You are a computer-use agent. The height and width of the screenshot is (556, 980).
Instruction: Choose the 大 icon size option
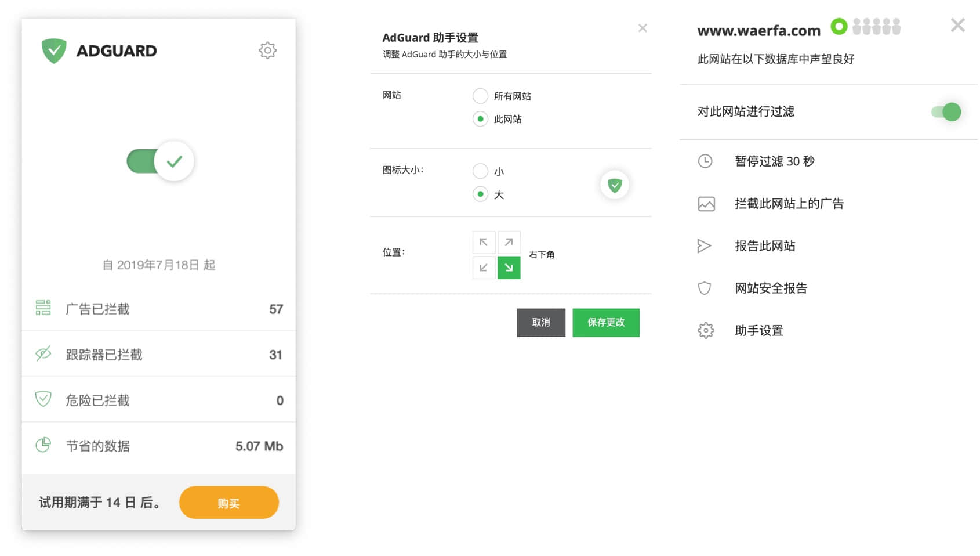click(480, 194)
